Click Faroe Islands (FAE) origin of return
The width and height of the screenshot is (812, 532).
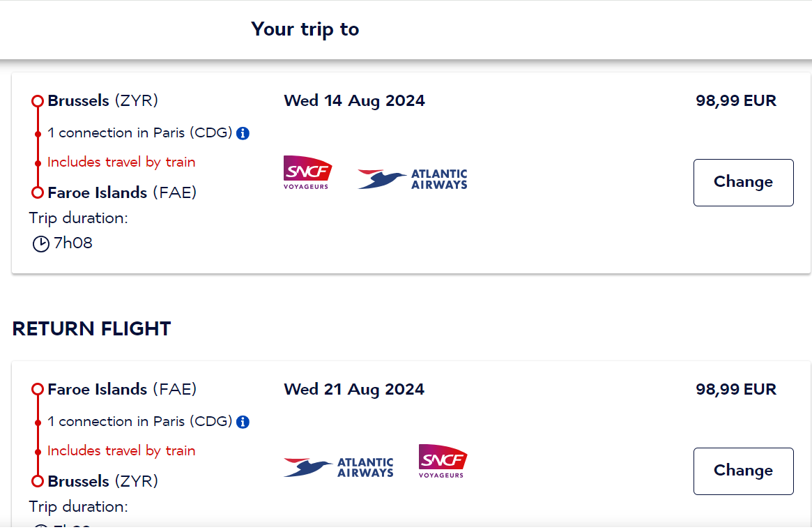[122, 389]
